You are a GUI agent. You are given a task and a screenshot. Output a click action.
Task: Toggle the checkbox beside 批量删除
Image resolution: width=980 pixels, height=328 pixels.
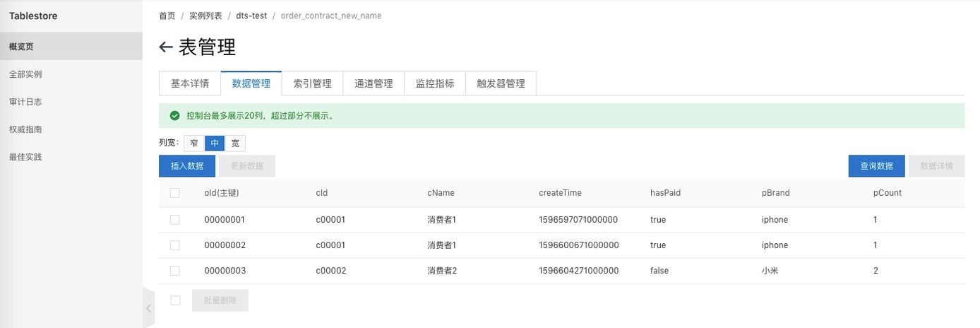click(176, 300)
